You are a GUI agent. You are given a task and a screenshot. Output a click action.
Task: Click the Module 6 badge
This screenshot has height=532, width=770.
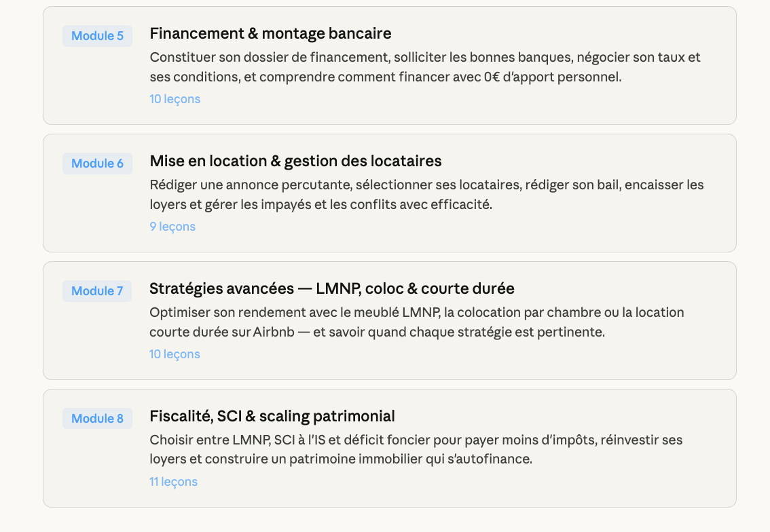coord(97,164)
